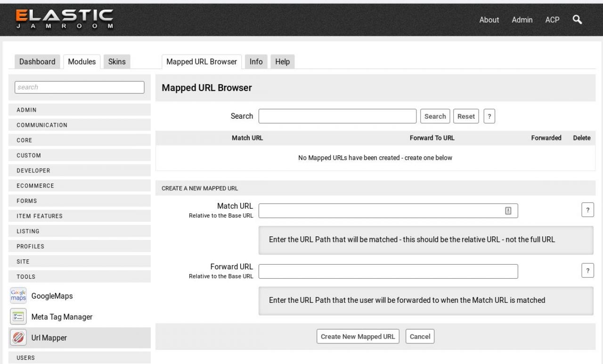The height and width of the screenshot is (364, 603).
Task: Expand the USERS module category
Action: click(x=80, y=357)
